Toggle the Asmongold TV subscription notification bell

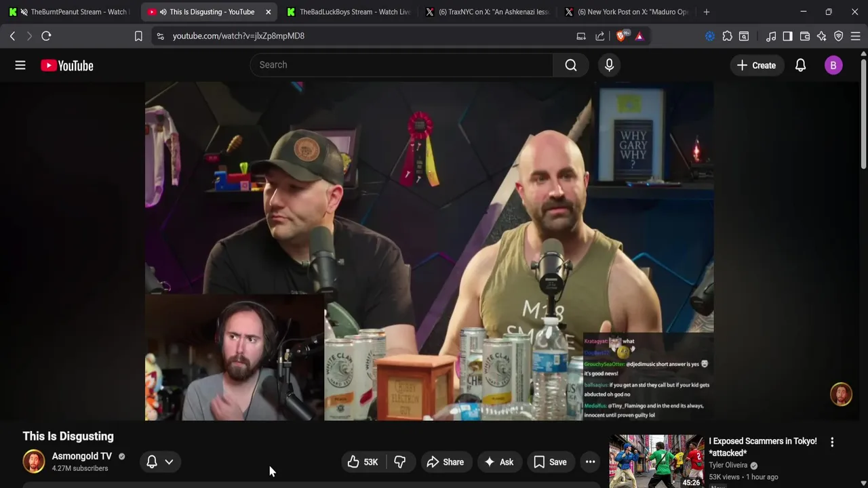[152, 462]
